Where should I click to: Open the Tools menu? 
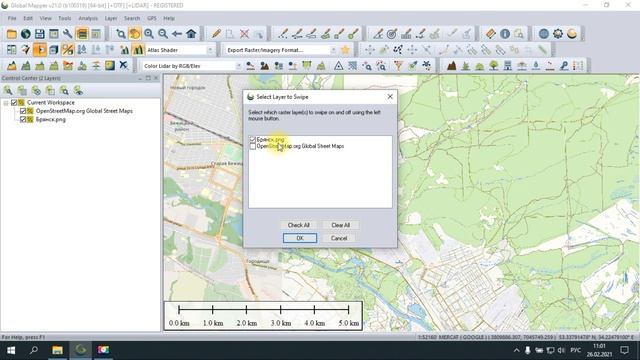pyautogui.click(x=64, y=18)
